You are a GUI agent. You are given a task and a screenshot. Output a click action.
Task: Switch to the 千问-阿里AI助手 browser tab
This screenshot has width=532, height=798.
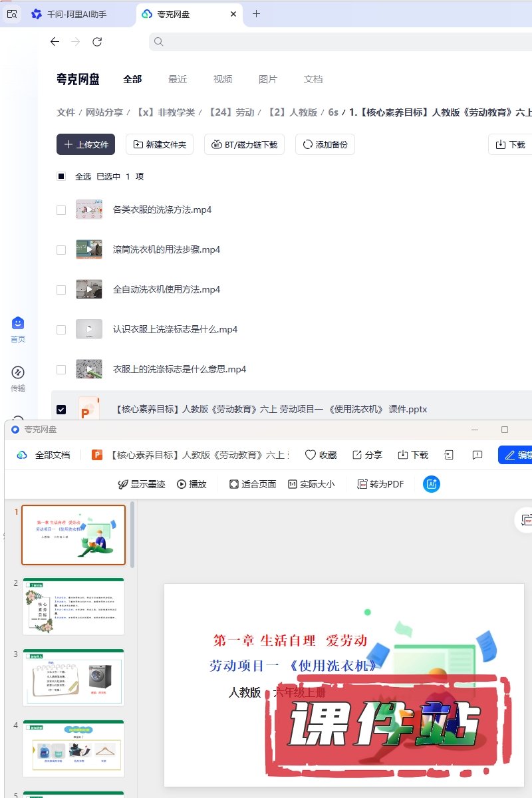coord(70,14)
